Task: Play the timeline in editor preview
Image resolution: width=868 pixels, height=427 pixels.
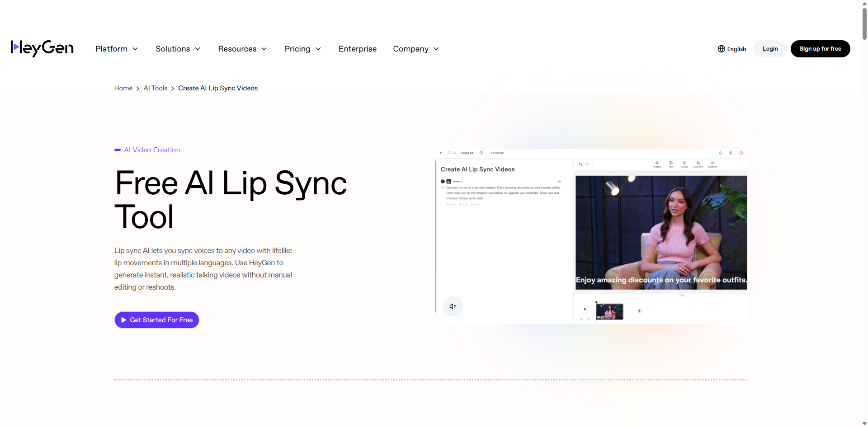Action: coord(585,310)
